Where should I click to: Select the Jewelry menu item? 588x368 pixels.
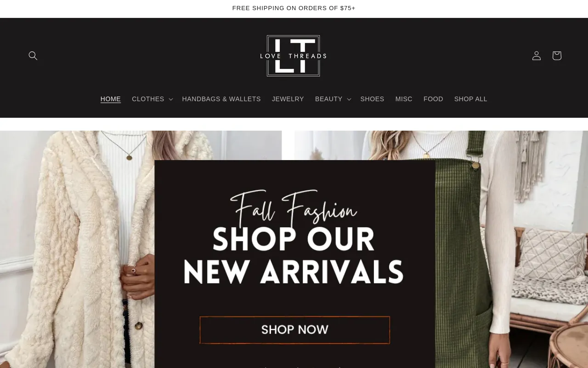288,99
